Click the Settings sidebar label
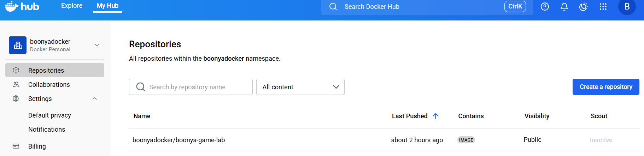 [40, 98]
